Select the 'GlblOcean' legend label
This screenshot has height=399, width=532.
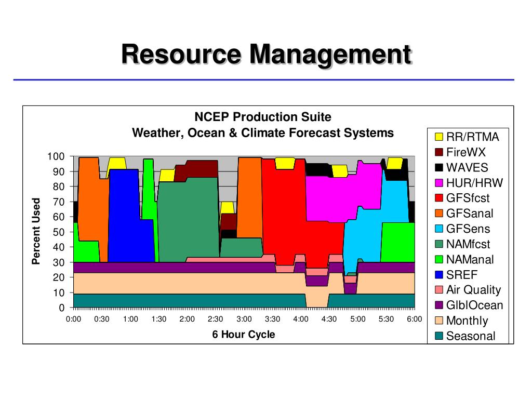pos(475,305)
